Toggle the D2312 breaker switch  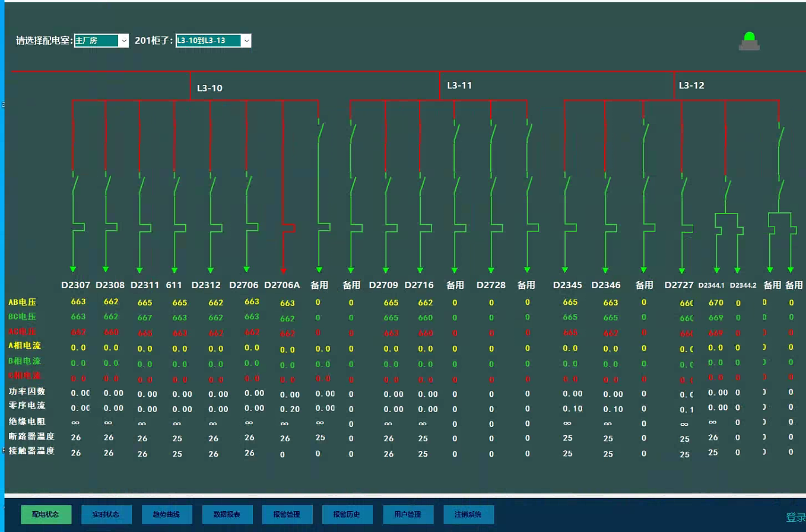(x=212, y=185)
